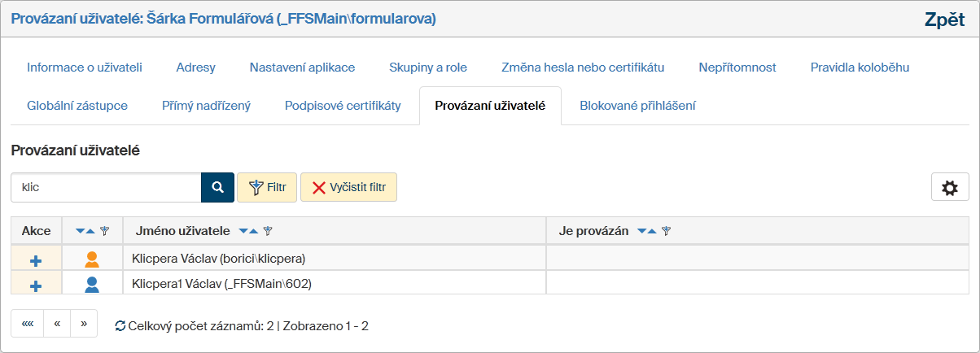Go to the next page of records

click(x=84, y=324)
